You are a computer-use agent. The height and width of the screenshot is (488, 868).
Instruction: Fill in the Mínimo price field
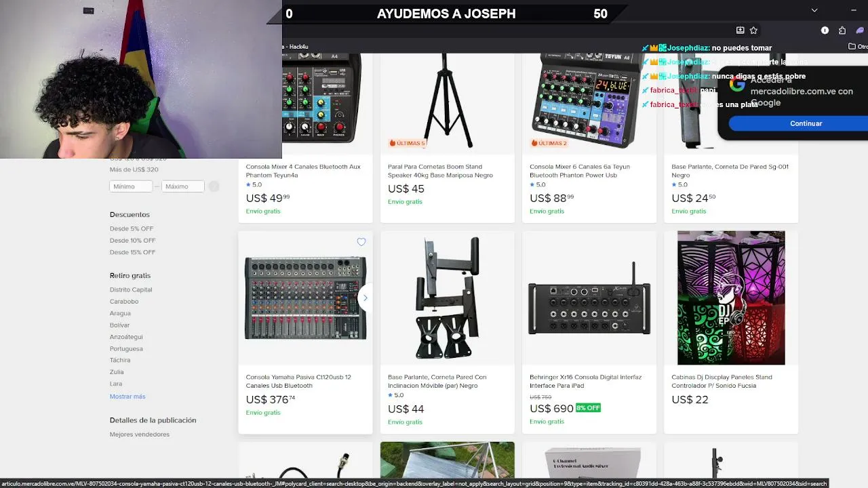132,186
